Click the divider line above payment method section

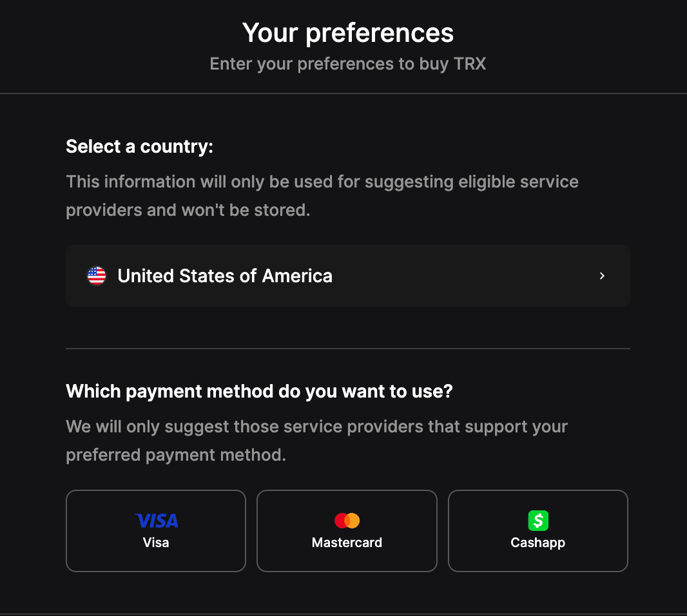[348, 349]
